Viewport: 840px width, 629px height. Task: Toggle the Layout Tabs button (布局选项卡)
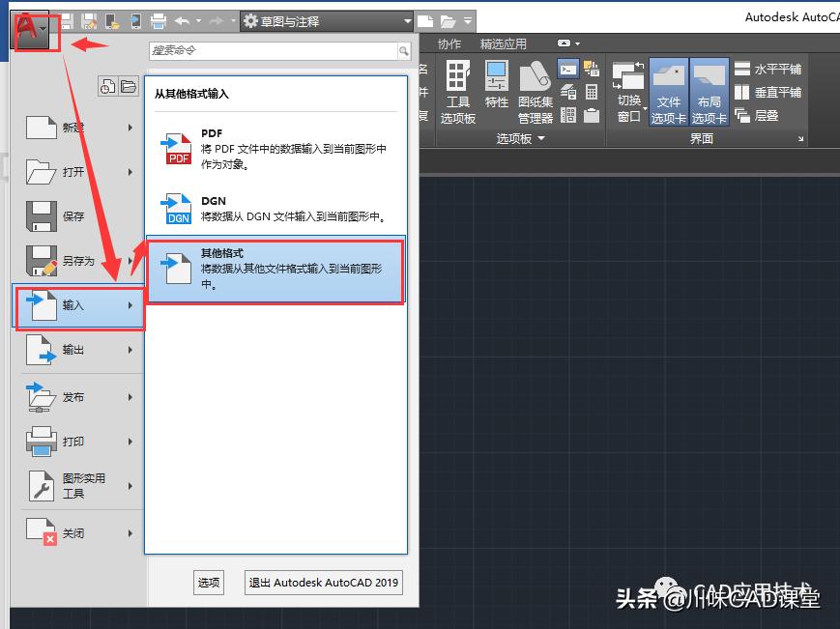[709, 90]
